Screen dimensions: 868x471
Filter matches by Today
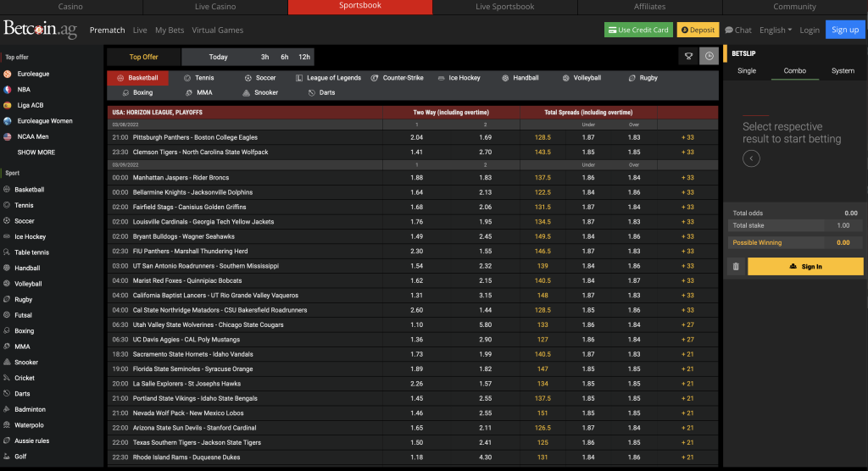[x=218, y=57]
